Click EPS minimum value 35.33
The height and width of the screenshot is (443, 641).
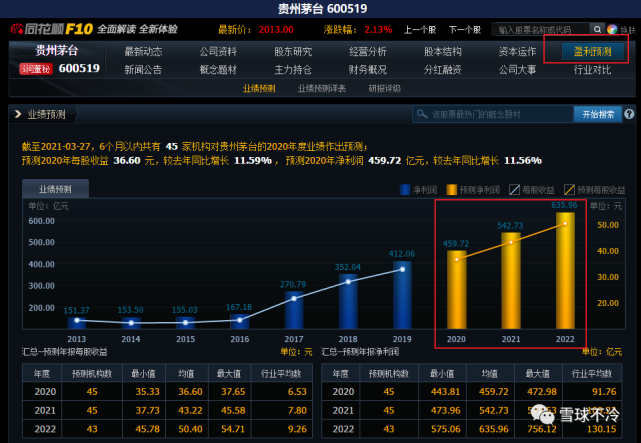(x=147, y=392)
